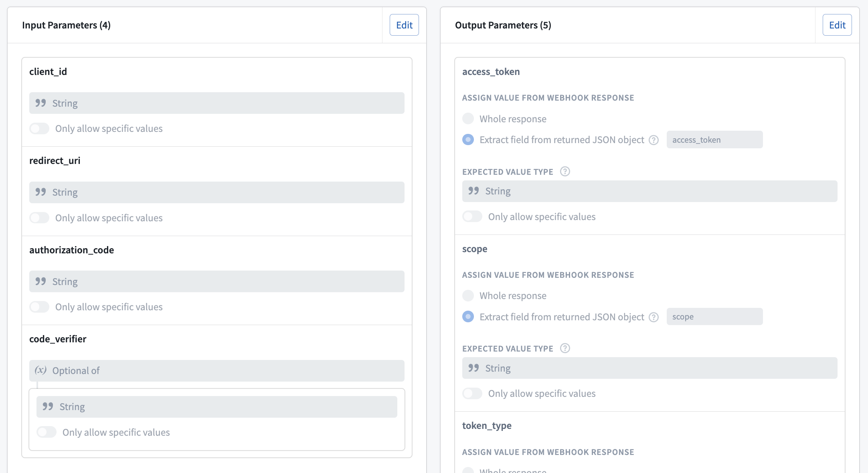
Task: Click Edit for Output Parameters
Action: [837, 25]
